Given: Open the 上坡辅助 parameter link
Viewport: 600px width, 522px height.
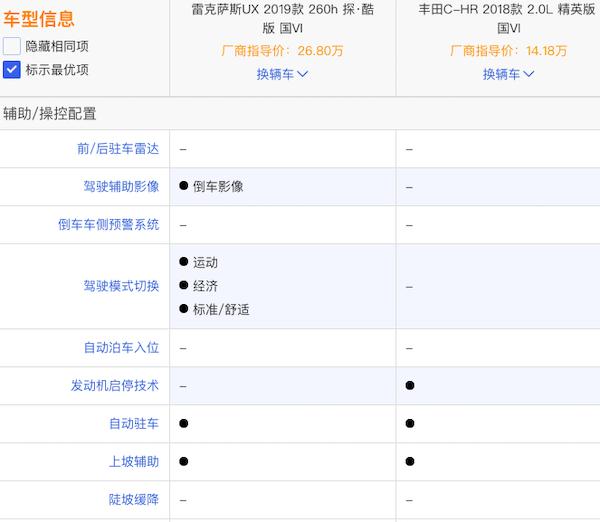Looking at the screenshot, I should tap(134, 462).
